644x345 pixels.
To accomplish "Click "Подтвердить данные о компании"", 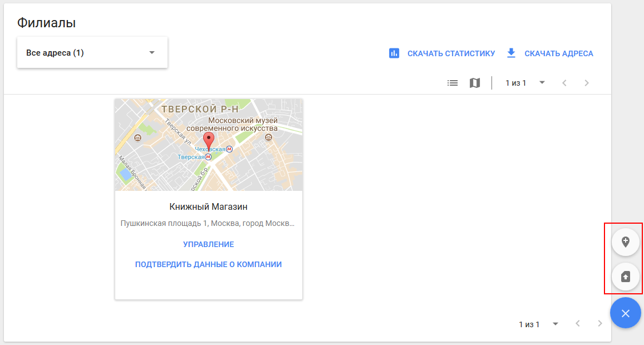I will (x=208, y=264).
